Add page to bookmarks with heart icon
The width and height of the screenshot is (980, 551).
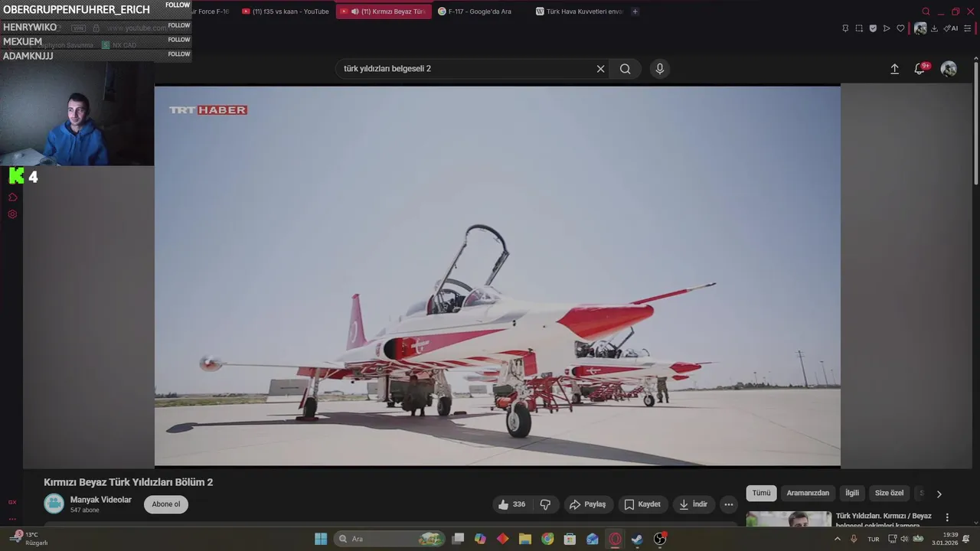[900, 28]
